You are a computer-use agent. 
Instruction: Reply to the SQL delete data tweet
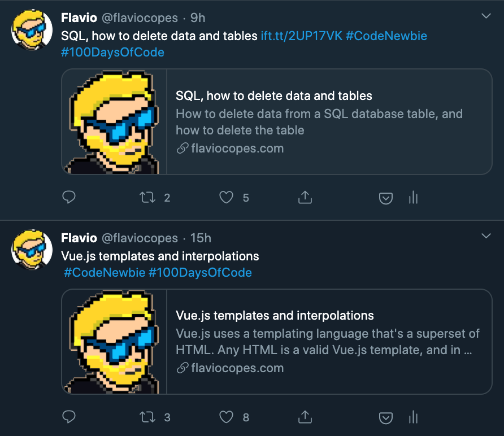pos(68,197)
